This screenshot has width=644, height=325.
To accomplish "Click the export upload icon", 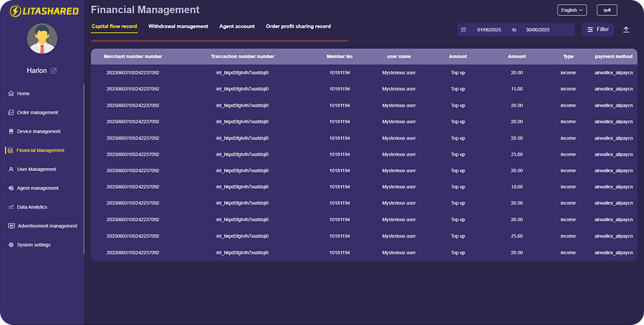I will (x=626, y=30).
